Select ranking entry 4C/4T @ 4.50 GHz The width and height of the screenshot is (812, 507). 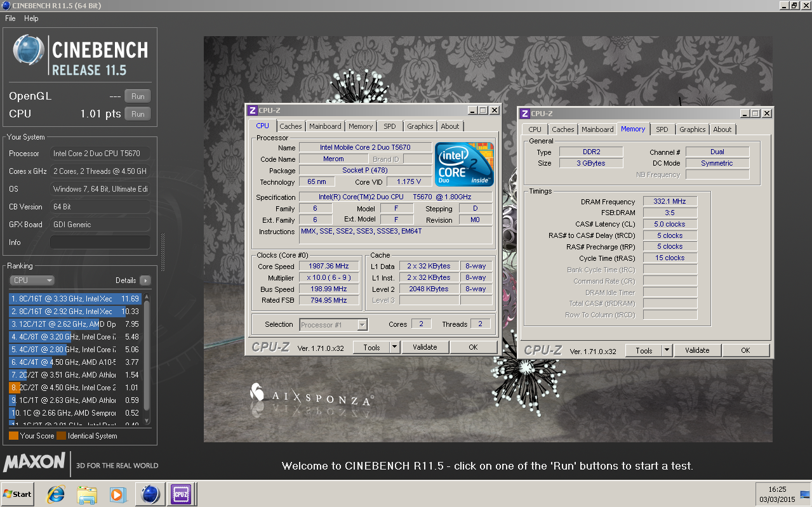[x=75, y=362]
